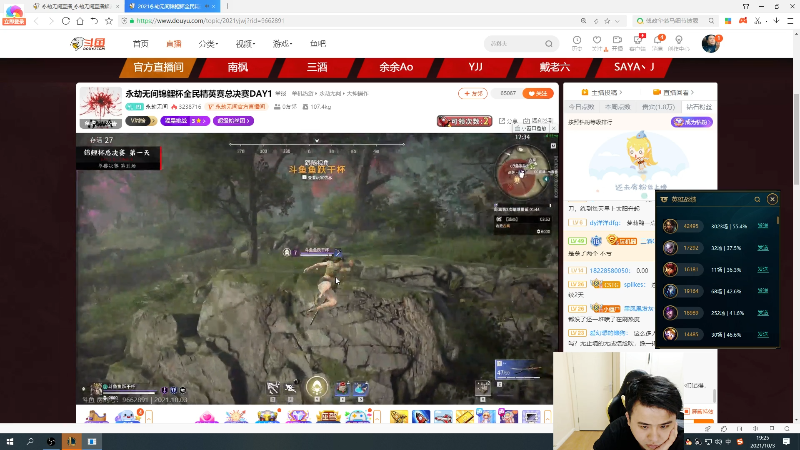This screenshot has height=450, width=800.
Task: Click the link in the 42485 hero row
Action: 763,226
